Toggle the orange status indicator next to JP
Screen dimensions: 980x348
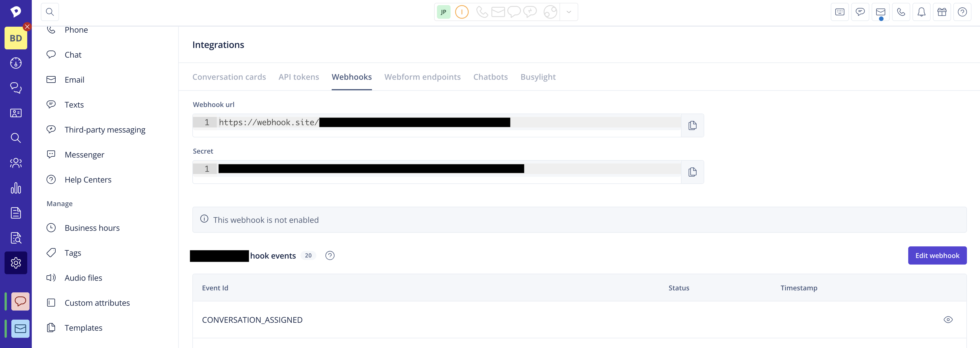point(461,12)
